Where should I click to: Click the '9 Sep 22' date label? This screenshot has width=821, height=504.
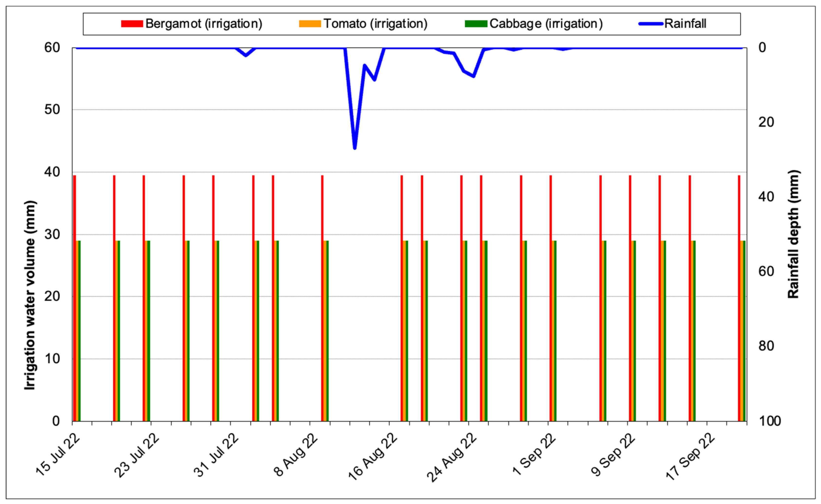[x=613, y=455]
